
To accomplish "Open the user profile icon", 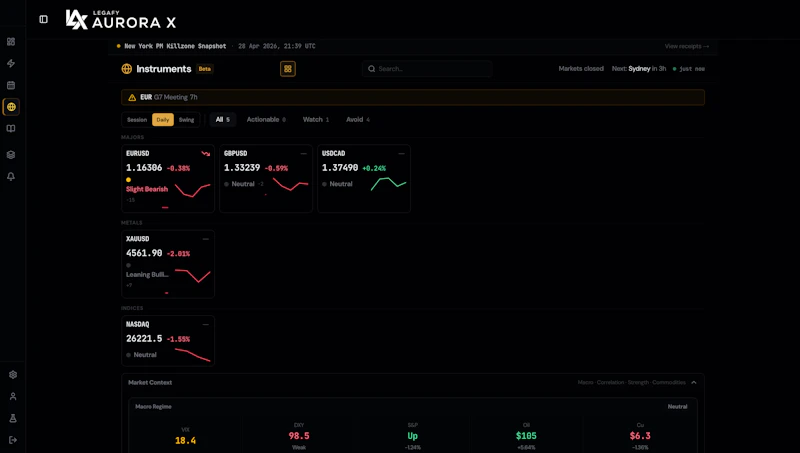I will click(13, 396).
